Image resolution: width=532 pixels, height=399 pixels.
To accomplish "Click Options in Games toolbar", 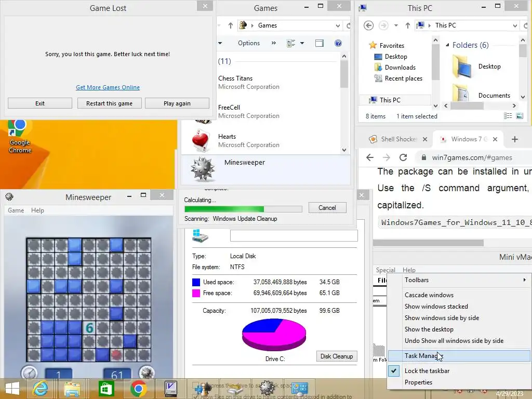I will coord(249,43).
